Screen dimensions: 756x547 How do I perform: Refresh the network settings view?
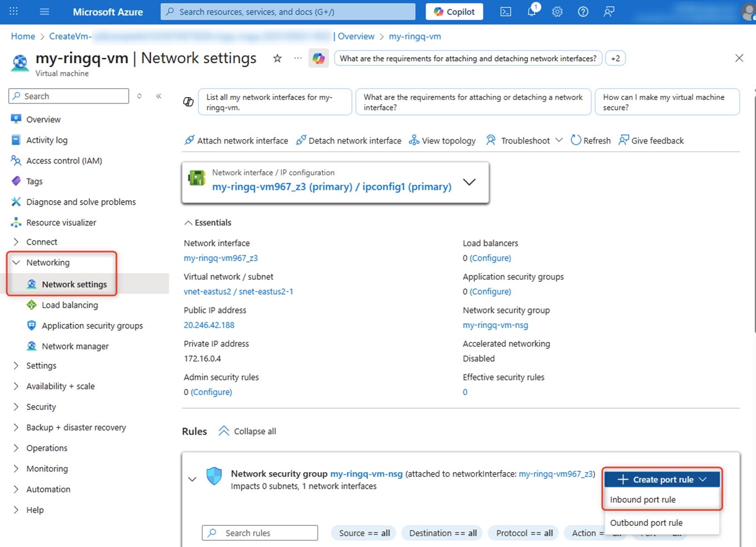(590, 140)
